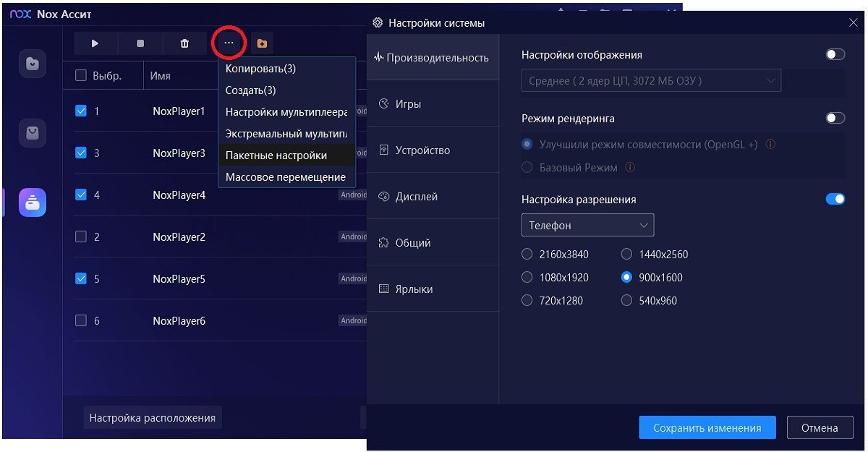
Task: Select the 2160x3840 resolution option
Action: point(527,255)
